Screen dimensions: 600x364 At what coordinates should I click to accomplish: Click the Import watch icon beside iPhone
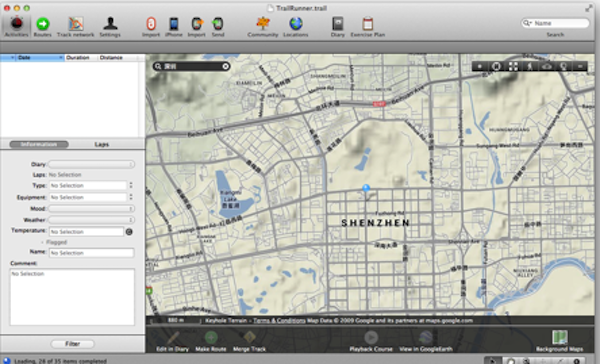pyautogui.click(x=151, y=27)
